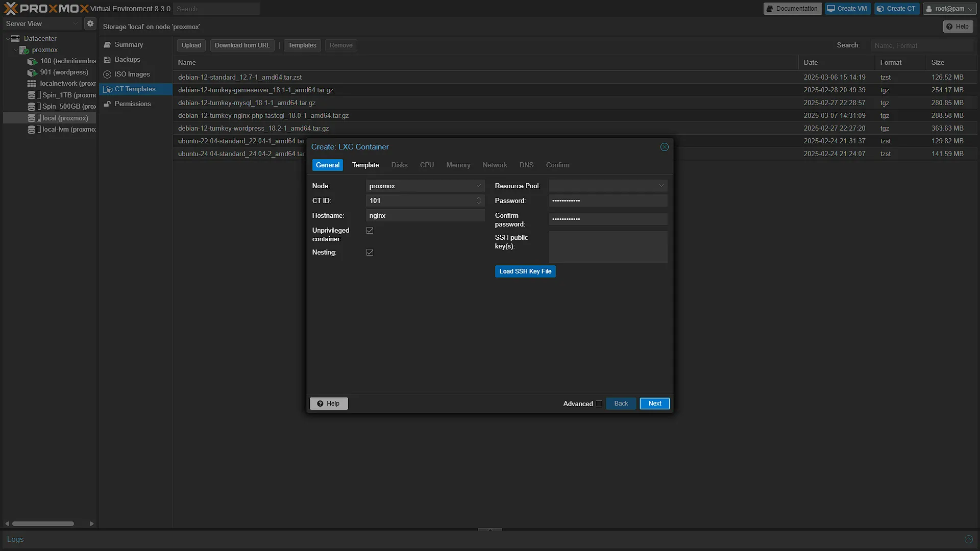The image size is (980, 551).
Task: Open the Summary panel icon
Action: click(107, 45)
